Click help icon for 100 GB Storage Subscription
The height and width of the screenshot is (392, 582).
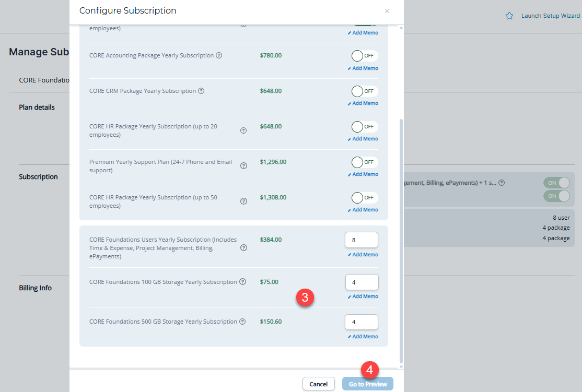pyautogui.click(x=242, y=281)
